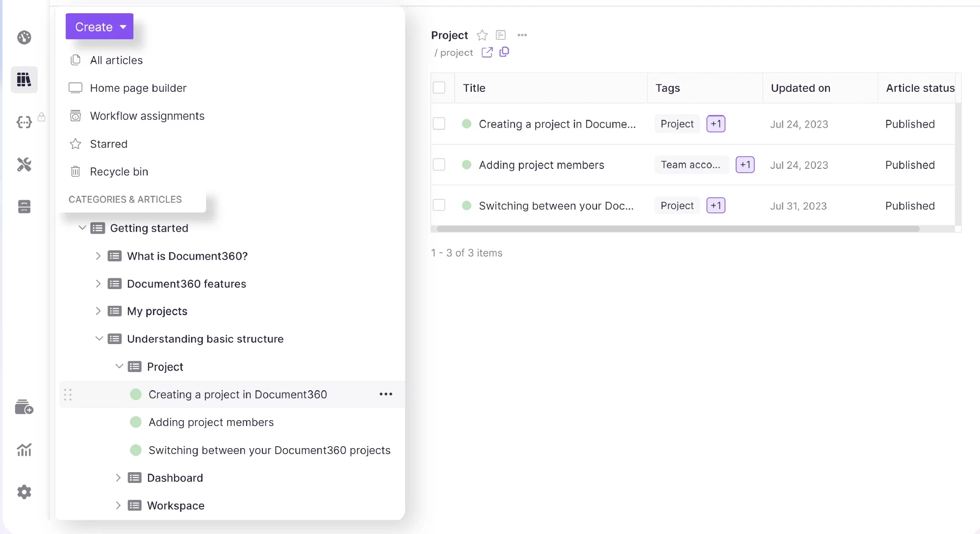Open the Drive storage icon in sidebar
The image size is (980, 534).
tap(24, 207)
